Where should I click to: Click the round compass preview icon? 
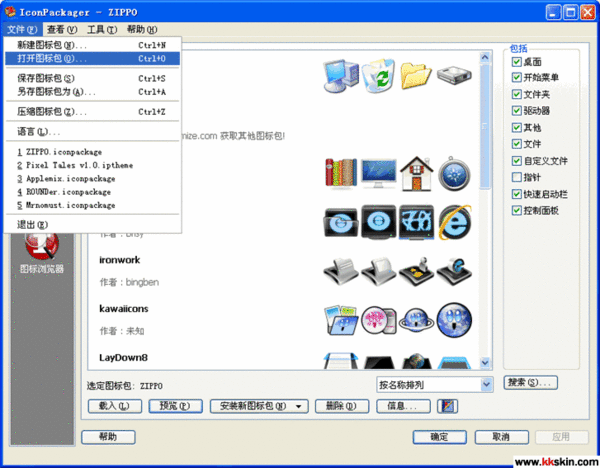pos(454,174)
